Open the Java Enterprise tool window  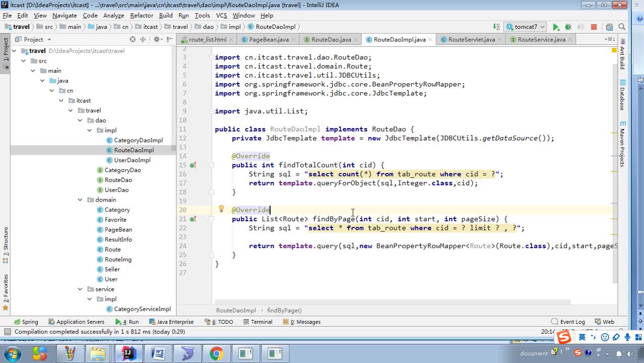[171, 322]
